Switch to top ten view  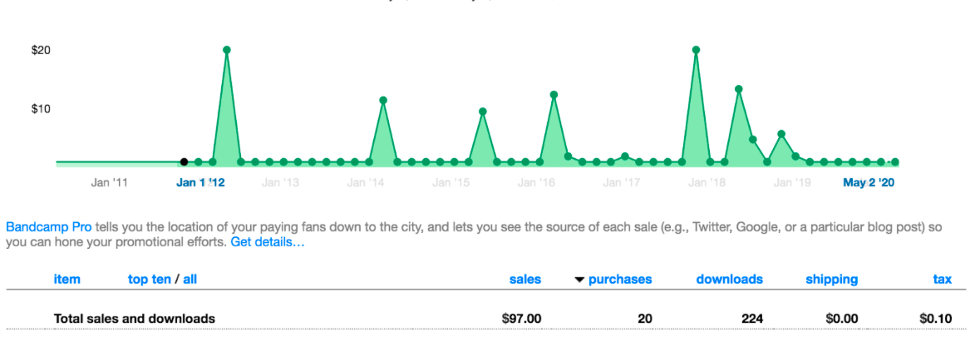[x=149, y=280]
